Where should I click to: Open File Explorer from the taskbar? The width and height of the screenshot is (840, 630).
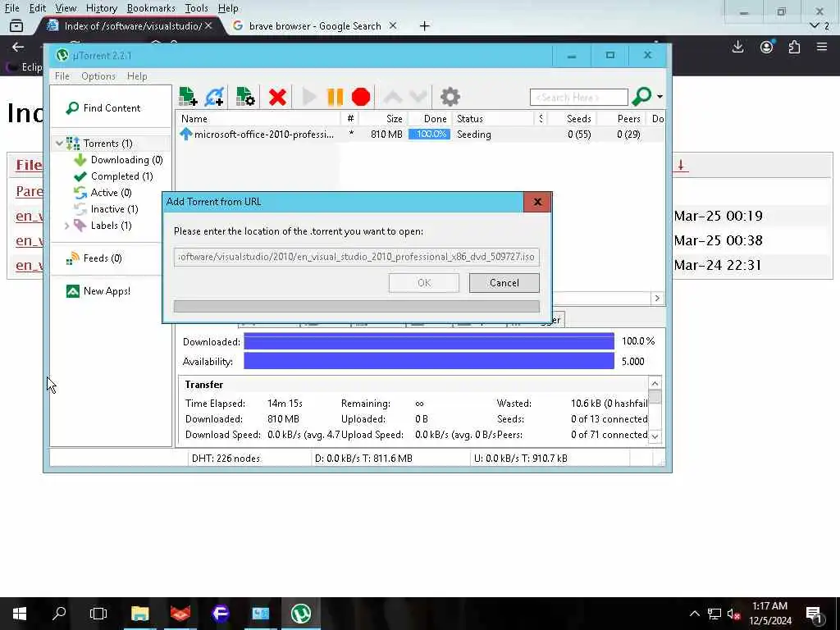(139, 614)
